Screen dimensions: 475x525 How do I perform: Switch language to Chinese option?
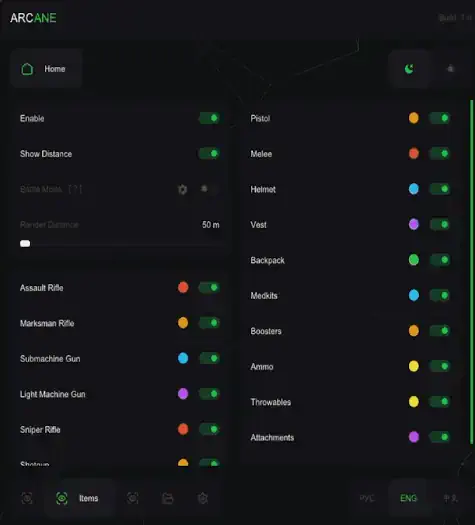point(450,498)
